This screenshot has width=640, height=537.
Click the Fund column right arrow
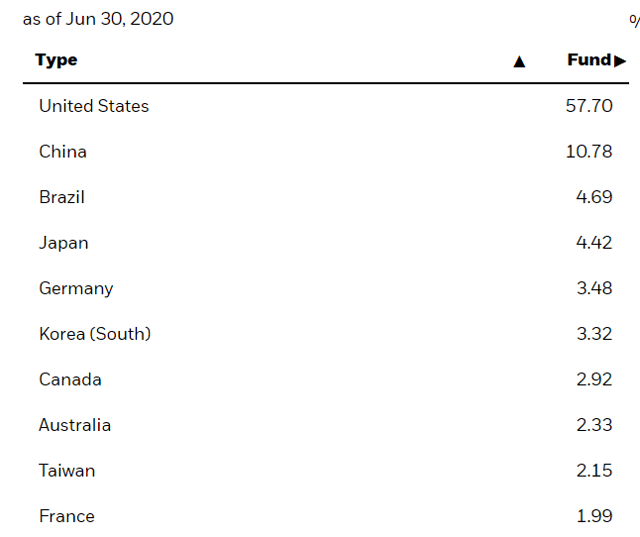point(620,61)
